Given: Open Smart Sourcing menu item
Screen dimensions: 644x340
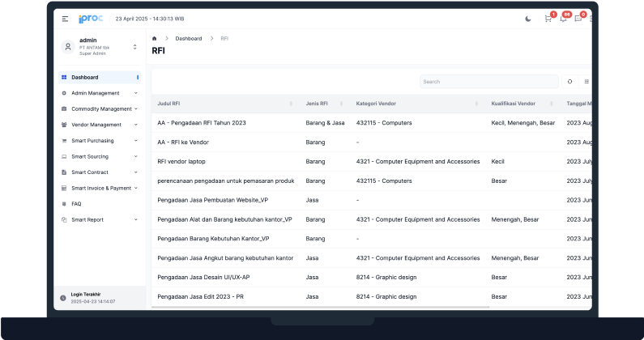Looking at the screenshot, I should 100,156.
